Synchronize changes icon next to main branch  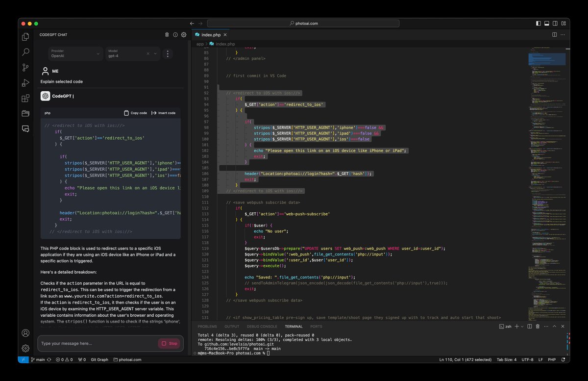pos(49,359)
